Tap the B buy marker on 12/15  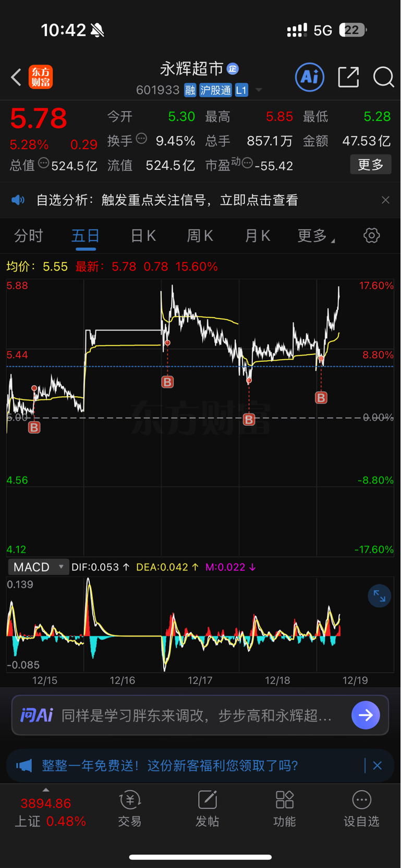[x=34, y=427]
